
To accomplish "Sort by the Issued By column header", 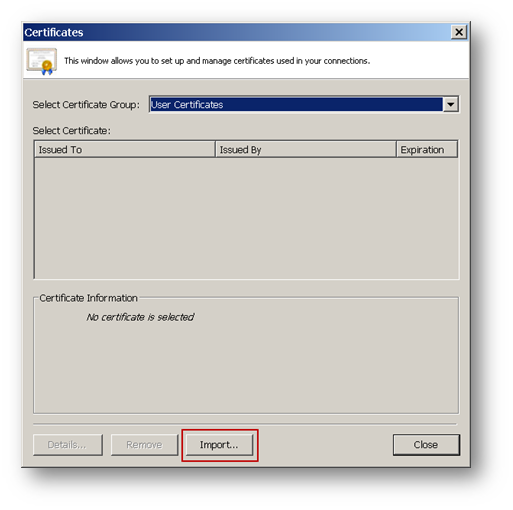I will (x=306, y=150).
